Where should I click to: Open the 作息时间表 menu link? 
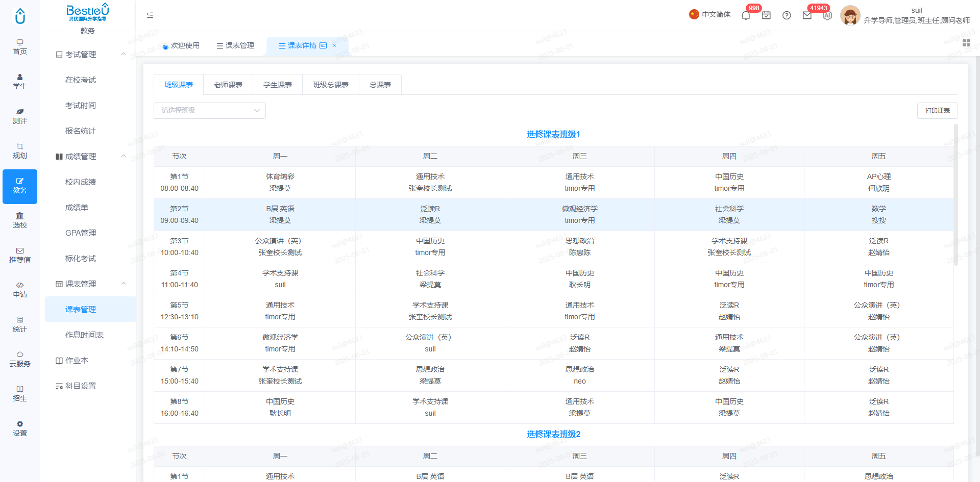coord(85,335)
